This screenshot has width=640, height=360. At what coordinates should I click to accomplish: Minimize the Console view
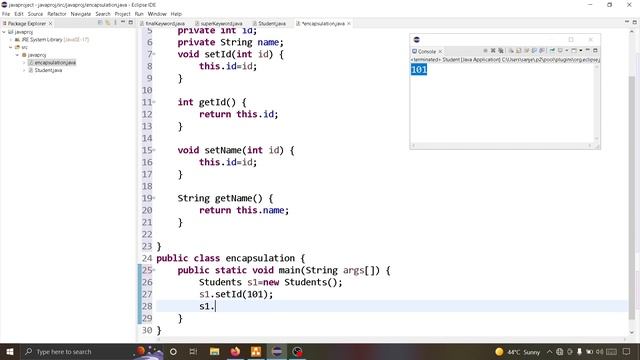(x=588, y=50)
